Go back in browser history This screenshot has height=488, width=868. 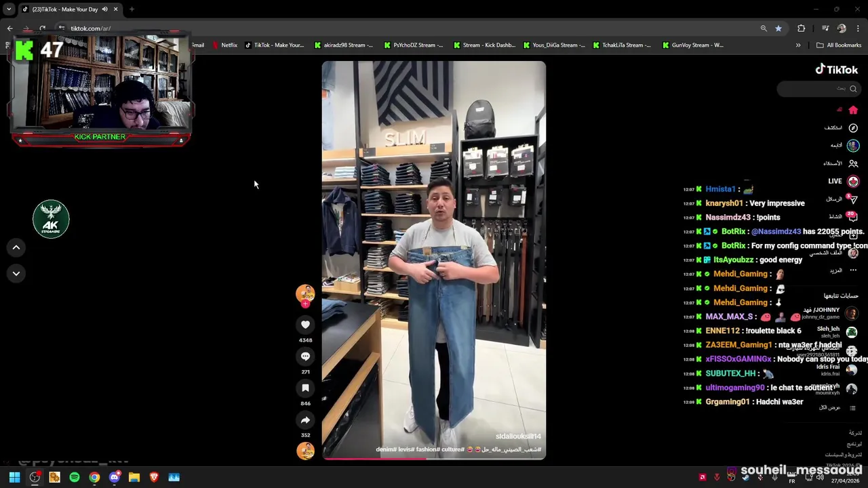tap(10, 28)
